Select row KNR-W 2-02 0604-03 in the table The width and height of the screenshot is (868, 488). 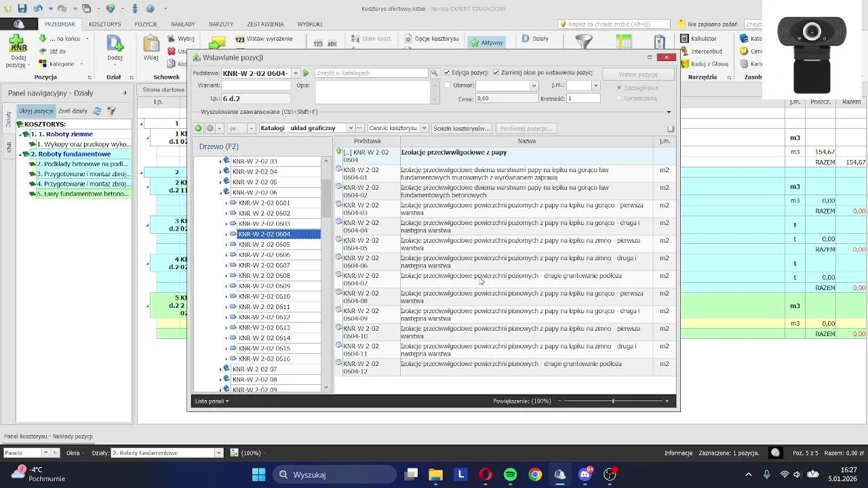click(x=505, y=208)
